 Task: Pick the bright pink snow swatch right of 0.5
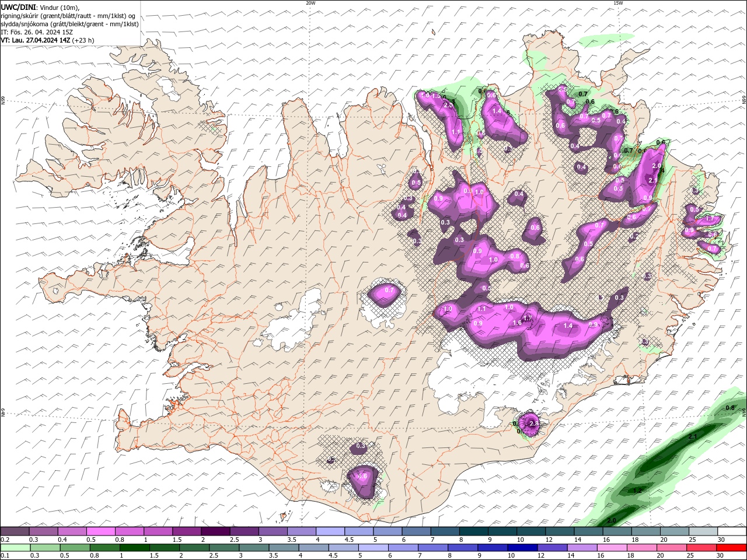pyautogui.click(x=100, y=531)
